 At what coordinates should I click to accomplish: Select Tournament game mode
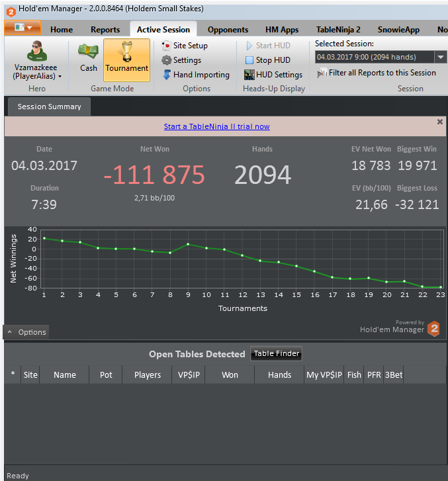[127, 60]
